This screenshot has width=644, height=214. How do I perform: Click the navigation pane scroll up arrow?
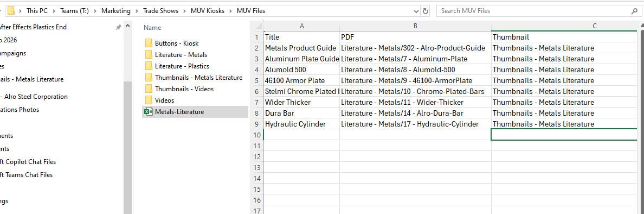point(127,27)
